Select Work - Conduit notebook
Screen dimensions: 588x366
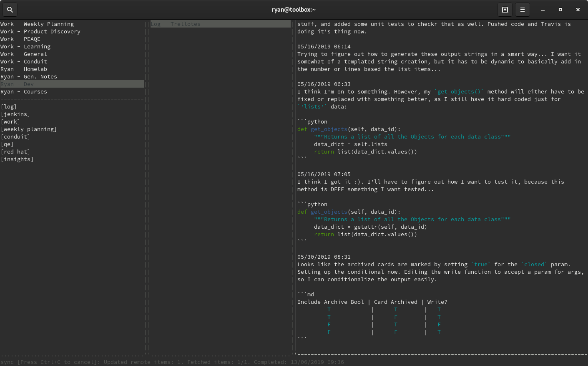click(24, 62)
